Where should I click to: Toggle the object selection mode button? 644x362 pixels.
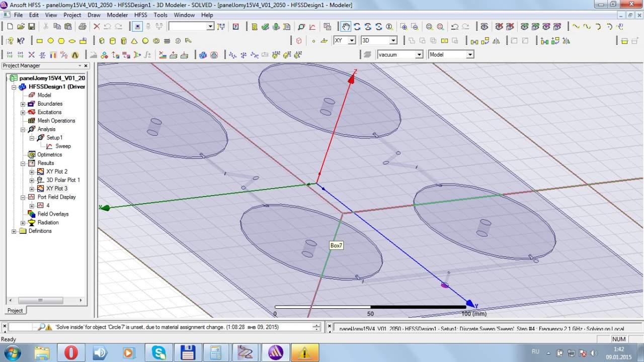click(137, 27)
